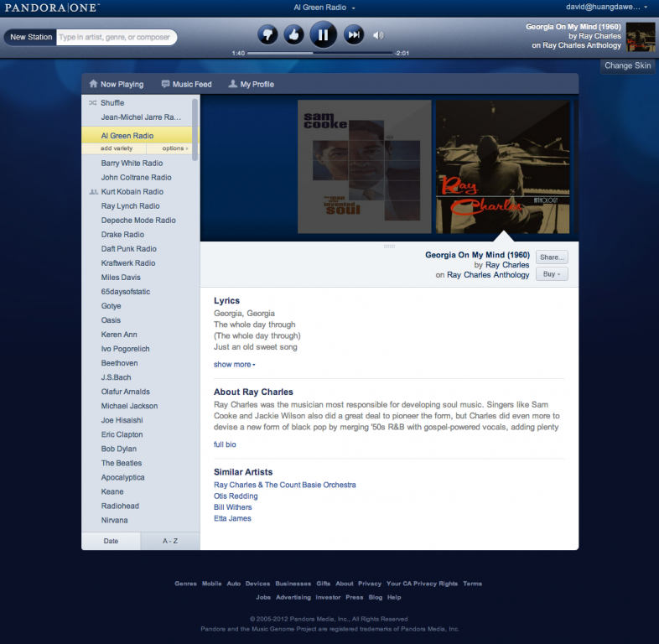The width and height of the screenshot is (659, 644).
Task: Click the Change Skin button
Action: 627,65
